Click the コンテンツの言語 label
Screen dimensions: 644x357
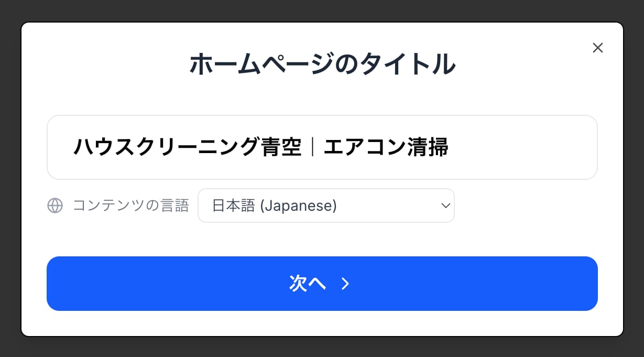130,205
